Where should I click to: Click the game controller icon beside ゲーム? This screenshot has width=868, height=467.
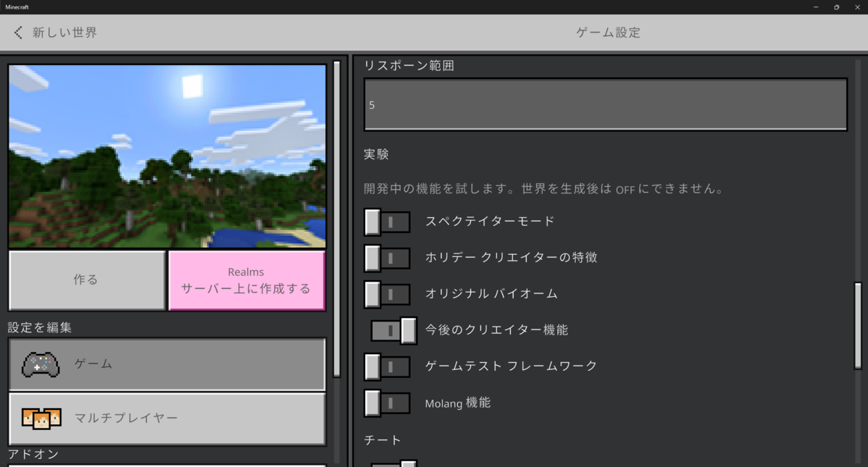40,364
